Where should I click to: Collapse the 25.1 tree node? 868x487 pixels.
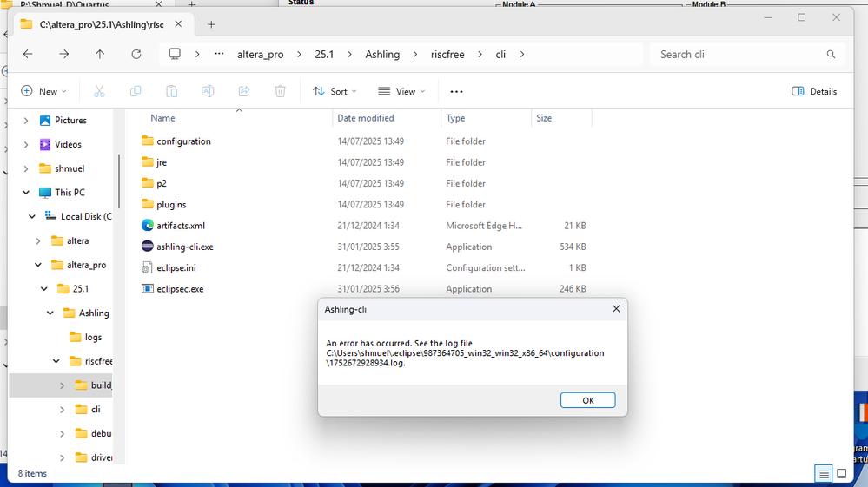pyautogui.click(x=44, y=289)
